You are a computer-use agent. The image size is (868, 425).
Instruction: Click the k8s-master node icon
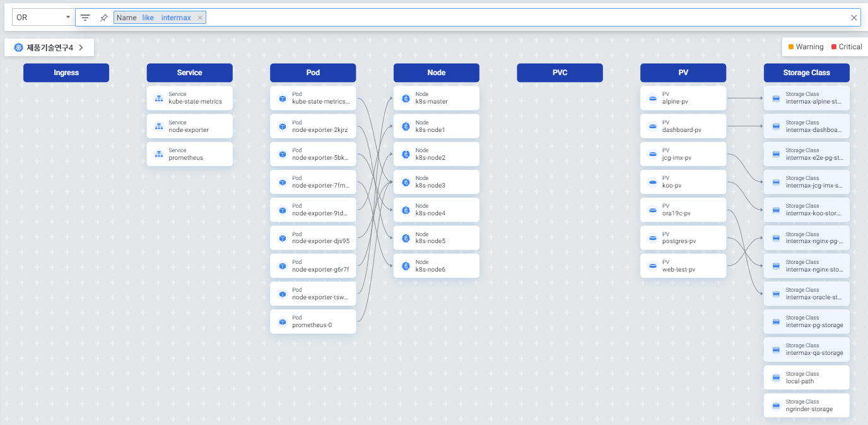406,99
